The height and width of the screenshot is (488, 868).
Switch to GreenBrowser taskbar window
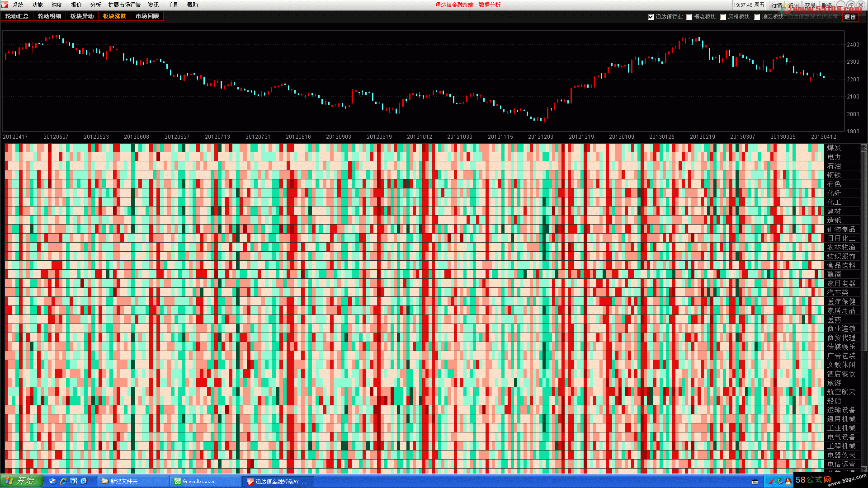(x=206, y=481)
